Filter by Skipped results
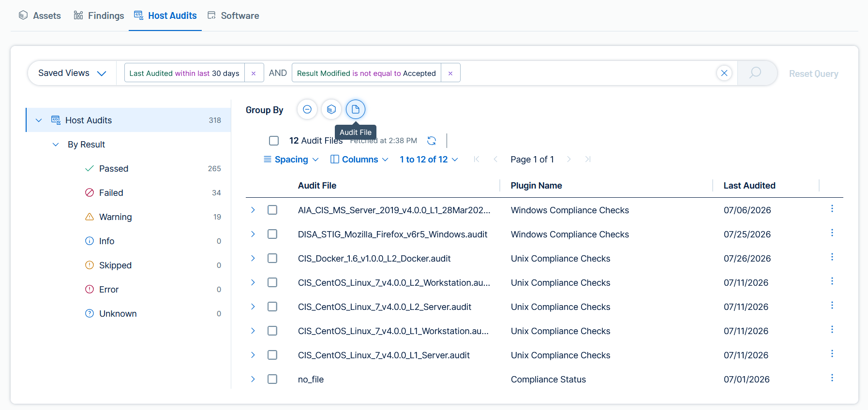Screen dimensions: 868x410 click(x=152, y=265)
